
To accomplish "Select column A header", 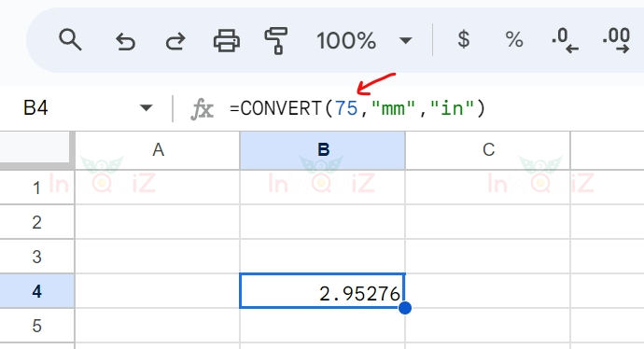I will [158, 150].
